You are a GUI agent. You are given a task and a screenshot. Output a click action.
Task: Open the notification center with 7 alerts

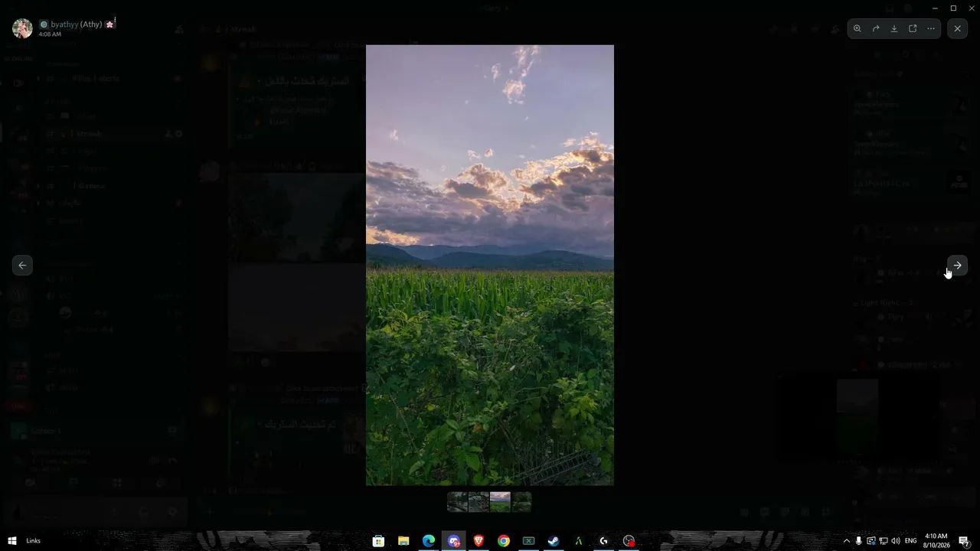(965, 541)
